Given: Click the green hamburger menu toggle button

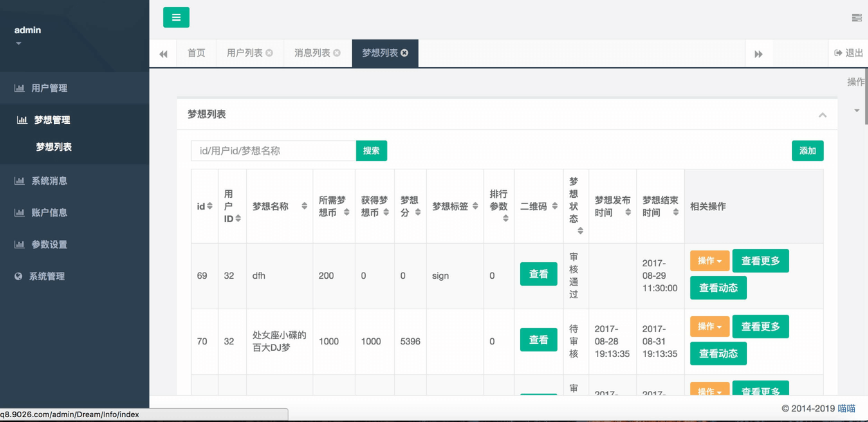Looking at the screenshot, I should pyautogui.click(x=176, y=17).
